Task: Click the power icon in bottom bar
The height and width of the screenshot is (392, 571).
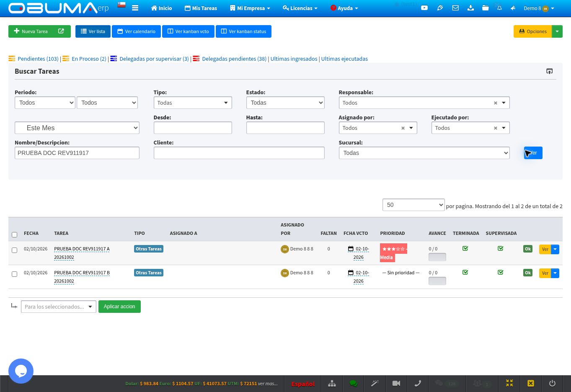Action: point(552,384)
